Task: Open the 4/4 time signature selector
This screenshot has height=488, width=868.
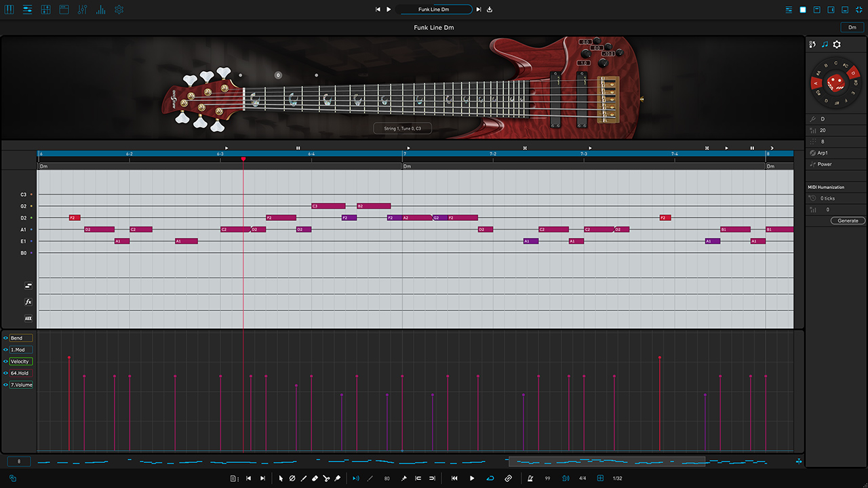Action: pyautogui.click(x=583, y=479)
